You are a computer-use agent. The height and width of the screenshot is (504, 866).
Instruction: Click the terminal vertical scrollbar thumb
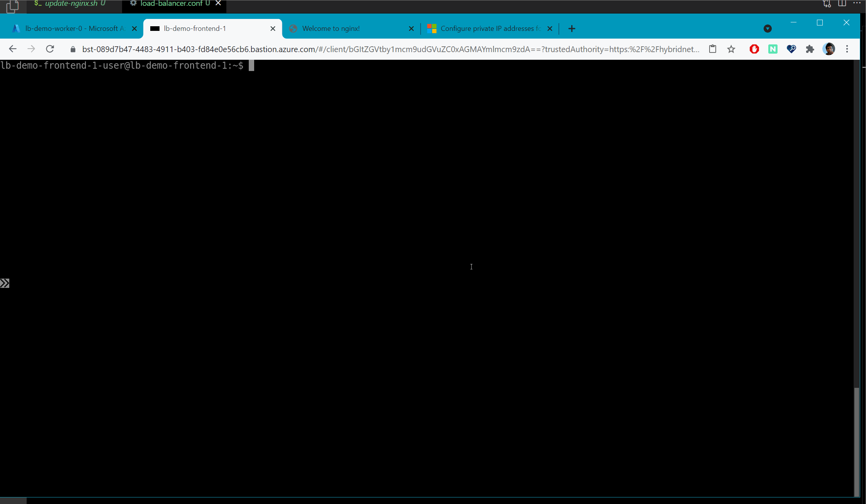coord(856,442)
